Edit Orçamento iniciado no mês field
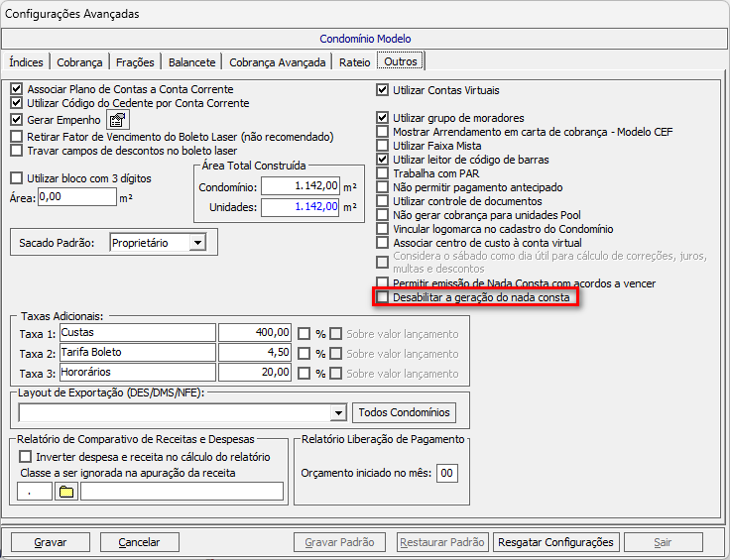 tap(447, 473)
